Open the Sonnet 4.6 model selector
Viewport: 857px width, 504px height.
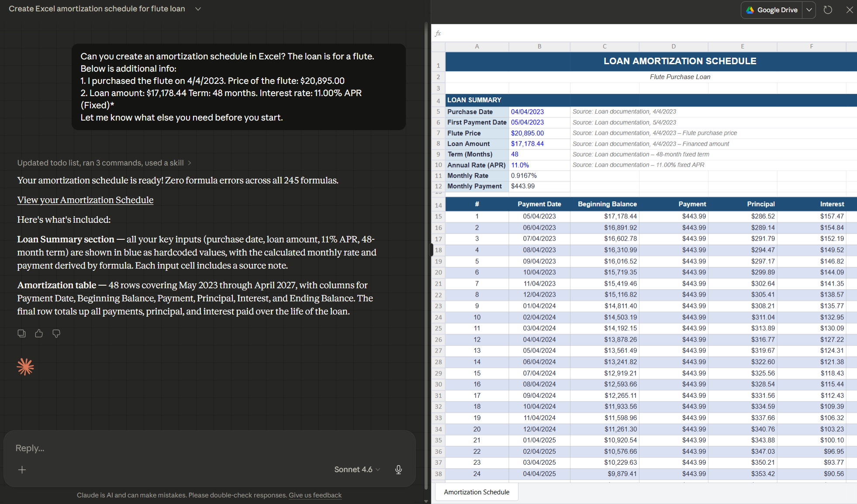coord(357,469)
